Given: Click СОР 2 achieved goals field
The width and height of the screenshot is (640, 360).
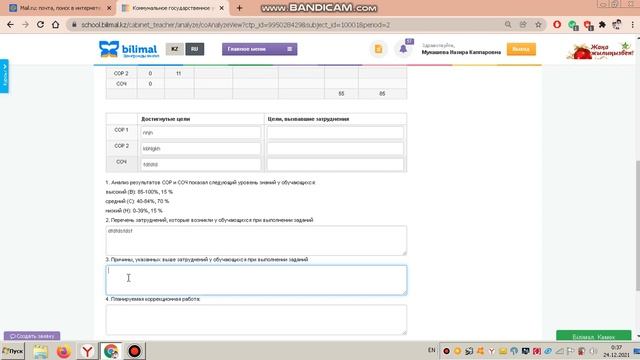Looking at the screenshot, I should pyautogui.click(x=201, y=149).
